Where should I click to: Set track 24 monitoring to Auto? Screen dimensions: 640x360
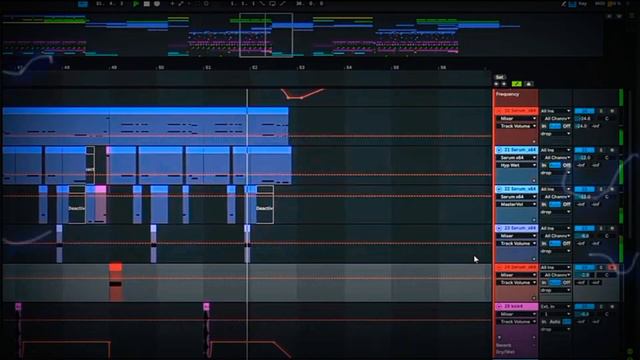(555, 282)
